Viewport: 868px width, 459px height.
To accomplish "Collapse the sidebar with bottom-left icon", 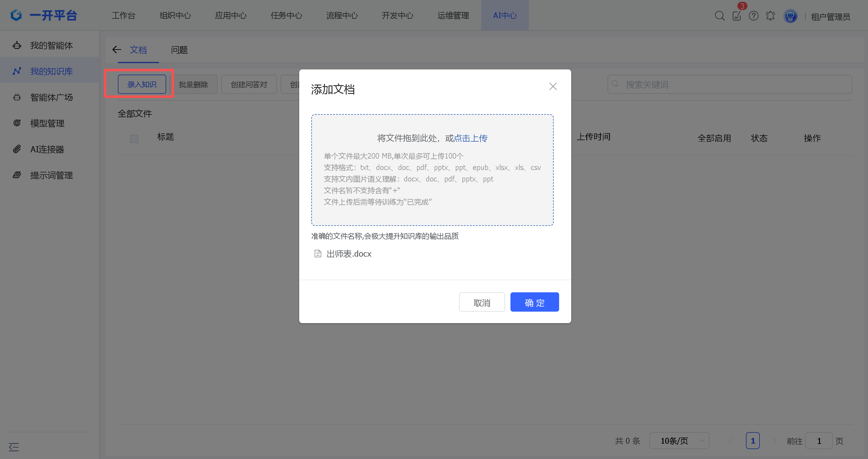I will [14, 447].
